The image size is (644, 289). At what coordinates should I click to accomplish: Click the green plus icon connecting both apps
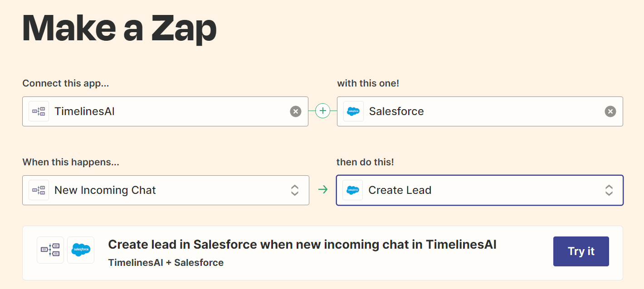[x=322, y=111]
